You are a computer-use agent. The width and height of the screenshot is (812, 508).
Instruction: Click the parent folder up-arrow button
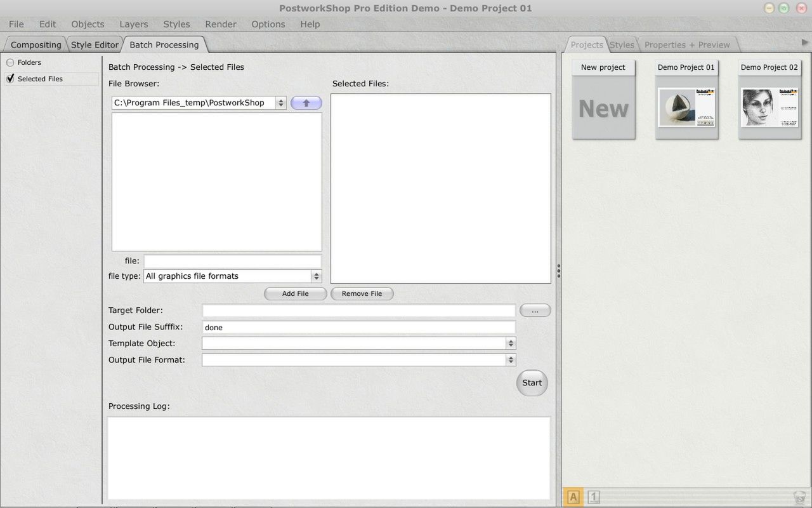point(306,103)
